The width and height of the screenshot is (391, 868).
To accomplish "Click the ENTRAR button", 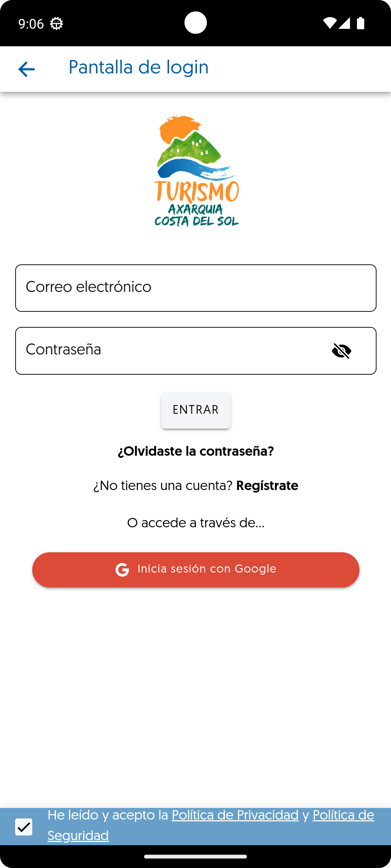I will coord(196,410).
